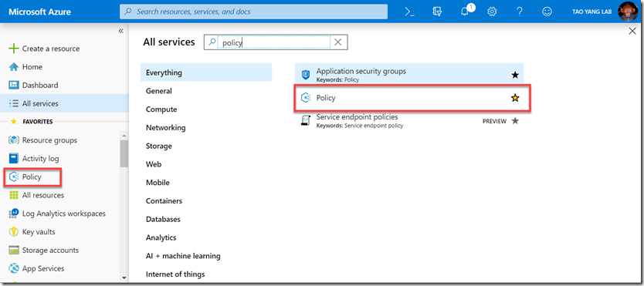This screenshot has height=286, width=644.
Task: Open the Microsoft Azure home title
Action: click(x=40, y=12)
